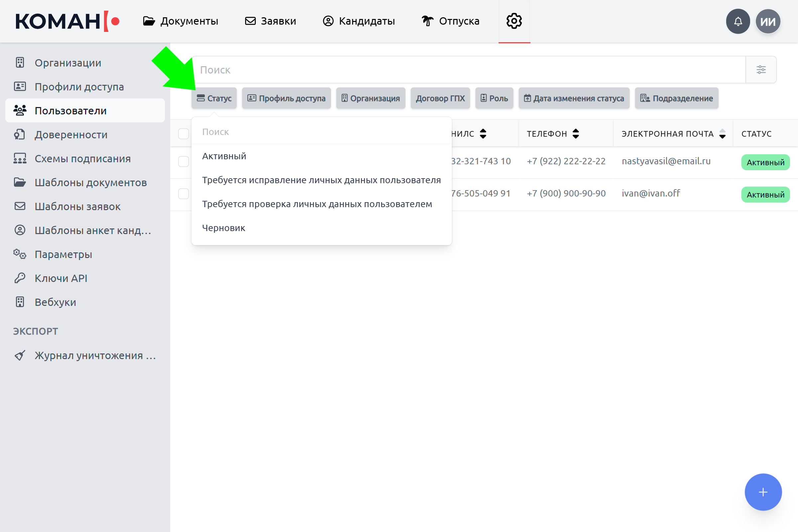Sort by ЭЛЕКТРОННАЯ ПОЧТА column arrows
The width and height of the screenshot is (798, 532).
[722, 134]
